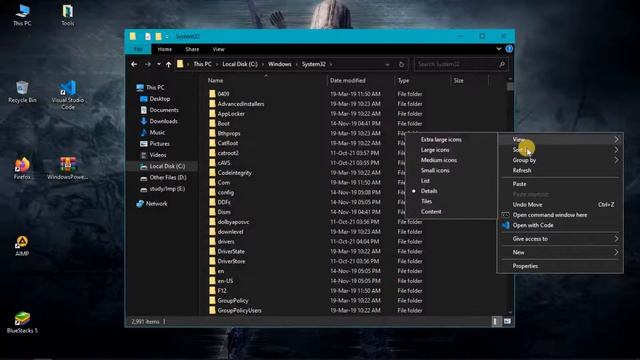Choose Medium icons view
Image resolution: width=640 pixels, height=360 pixels.
tap(439, 160)
